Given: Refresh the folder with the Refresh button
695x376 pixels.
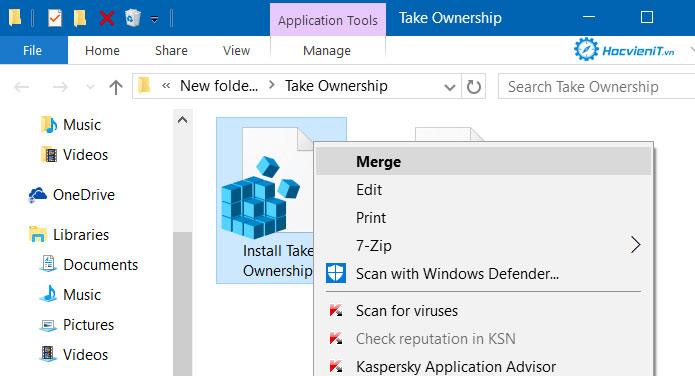Looking at the screenshot, I should pyautogui.click(x=473, y=86).
